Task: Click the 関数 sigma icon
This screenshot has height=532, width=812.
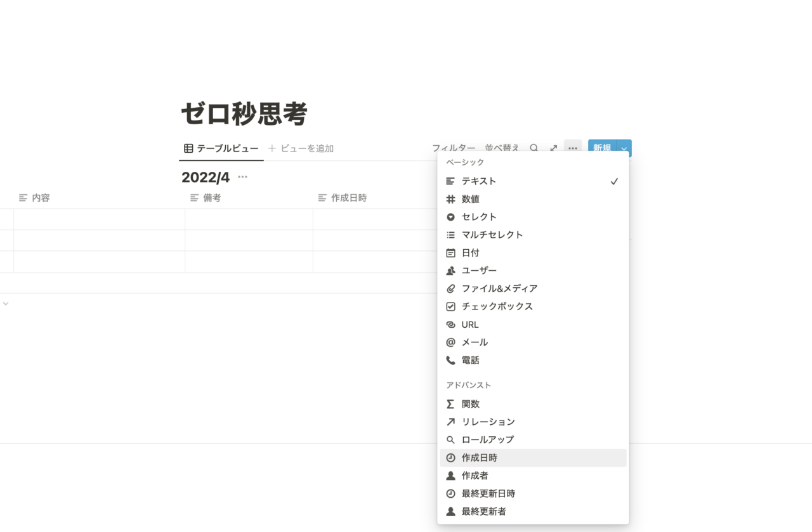Action: [x=450, y=404]
